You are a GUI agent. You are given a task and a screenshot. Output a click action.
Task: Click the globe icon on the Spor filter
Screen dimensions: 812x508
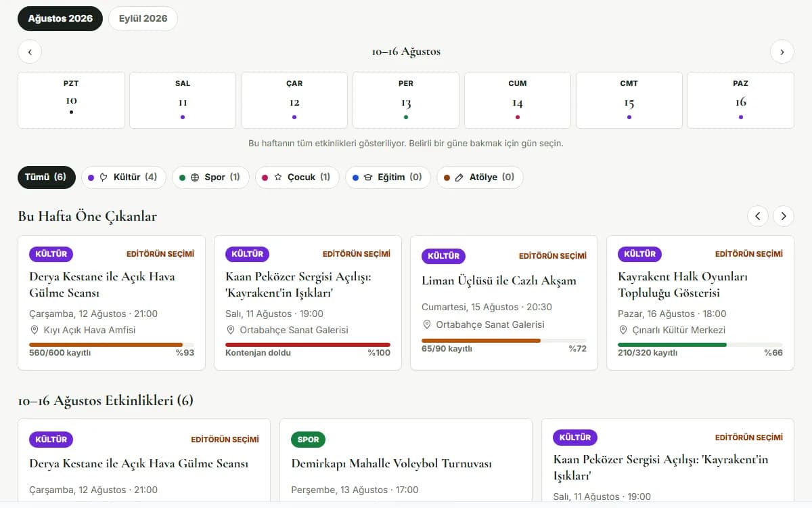(x=195, y=177)
